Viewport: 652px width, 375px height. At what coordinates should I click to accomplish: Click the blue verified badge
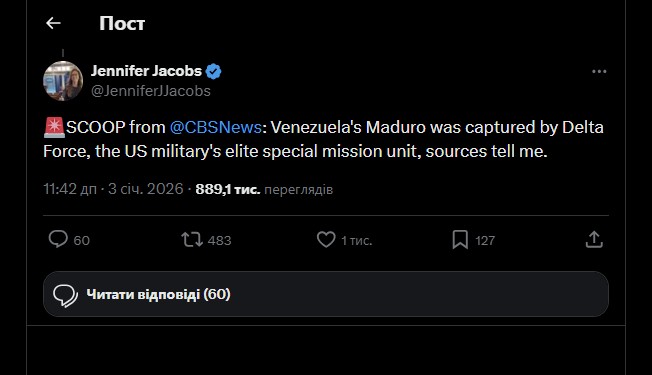214,72
